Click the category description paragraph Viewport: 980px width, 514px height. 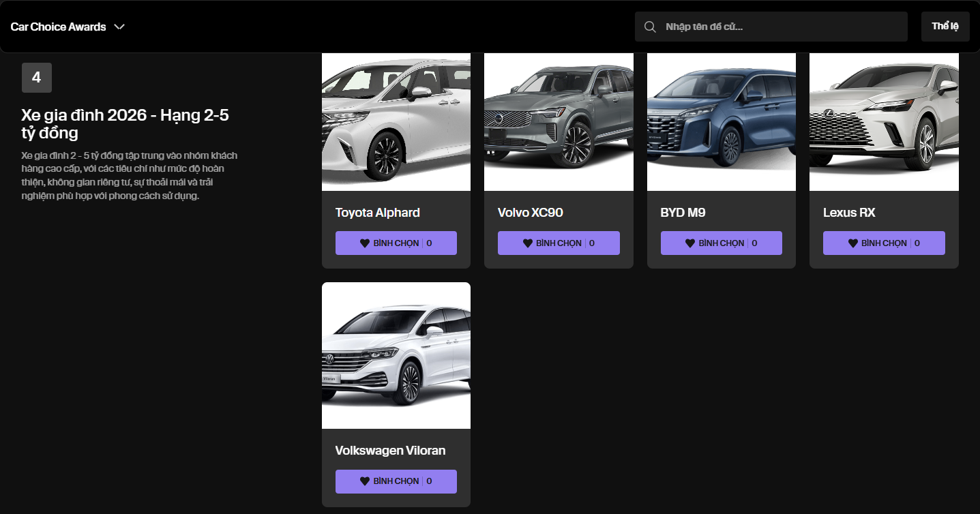click(x=130, y=176)
